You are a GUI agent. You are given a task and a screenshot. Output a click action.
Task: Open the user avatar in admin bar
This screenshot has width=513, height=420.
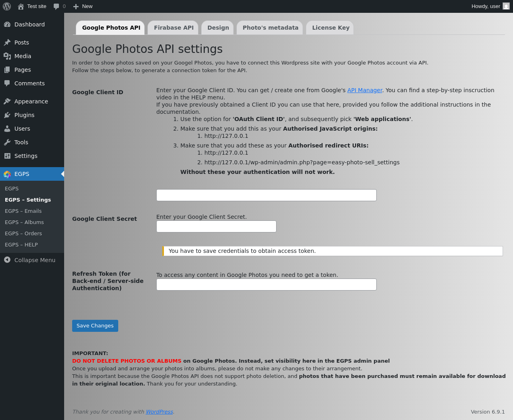click(x=506, y=6)
